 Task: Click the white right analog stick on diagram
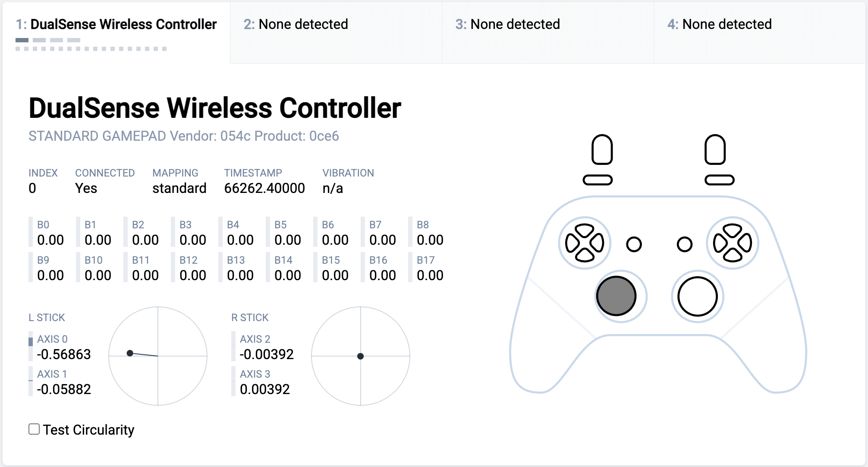click(697, 296)
